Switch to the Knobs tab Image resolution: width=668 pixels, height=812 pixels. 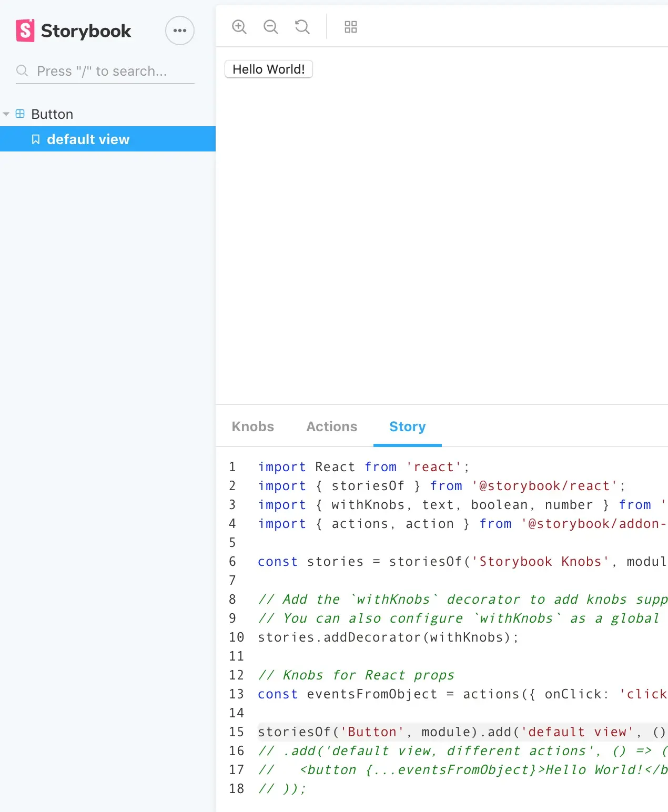coord(253,427)
